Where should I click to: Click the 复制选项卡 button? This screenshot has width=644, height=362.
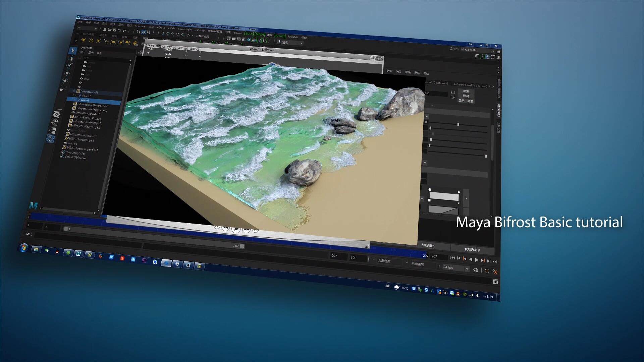(x=472, y=249)
